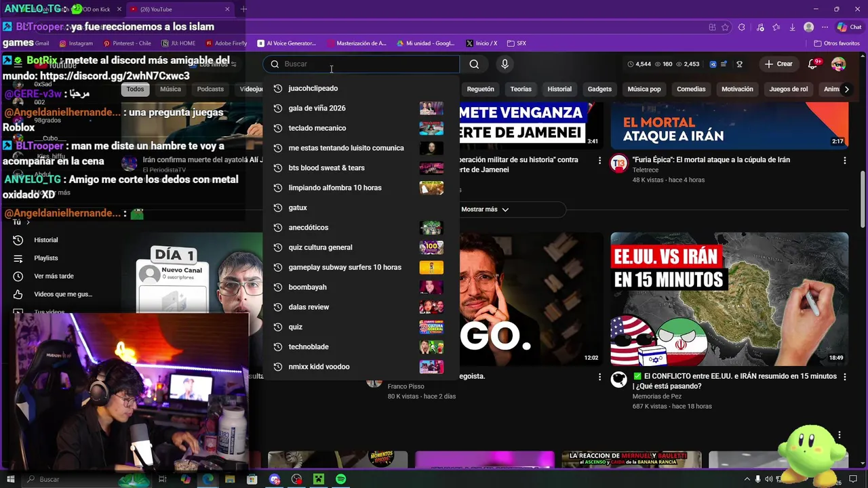Open Spotify from taskbar
The image size is (868, 488).
tap(340, 479)
